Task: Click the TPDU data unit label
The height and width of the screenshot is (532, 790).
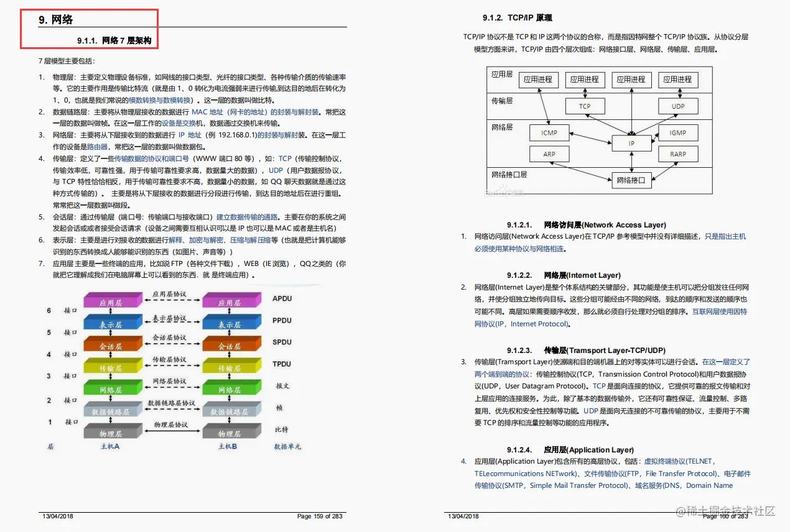Action: click(x=282, y=364)
